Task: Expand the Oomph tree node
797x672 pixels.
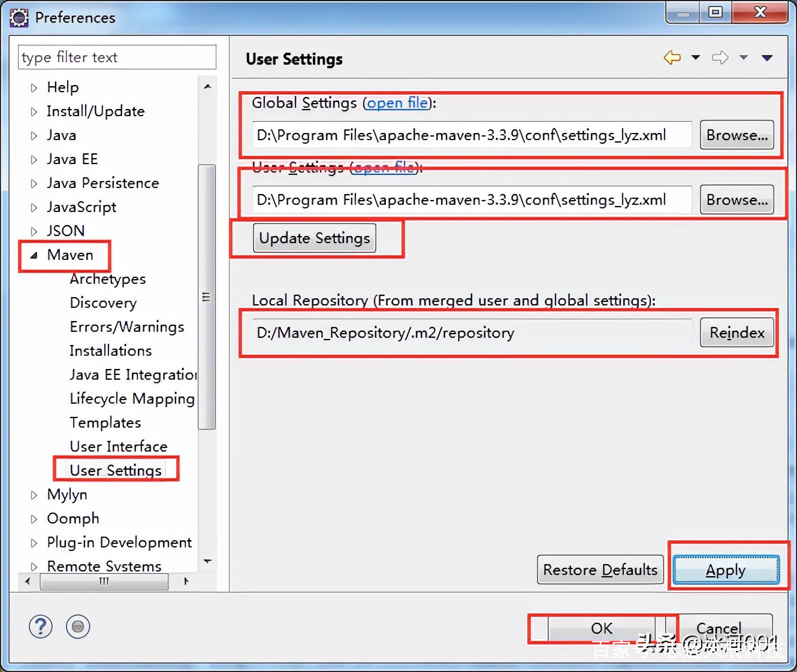Action: coord(34,519)
